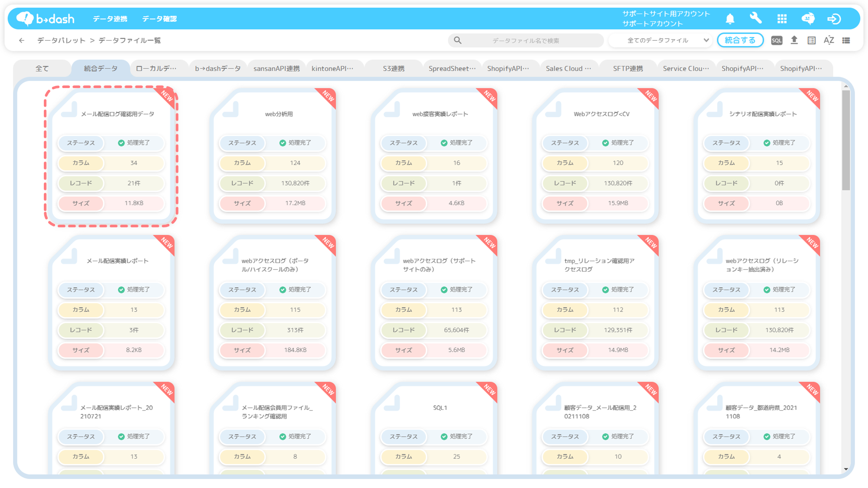Click the upload file icon
868x488 pixels.
click(x=794, y=40)
